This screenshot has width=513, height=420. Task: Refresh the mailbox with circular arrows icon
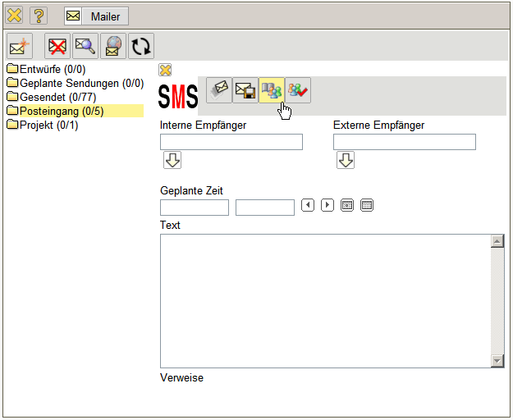point(141,46)
